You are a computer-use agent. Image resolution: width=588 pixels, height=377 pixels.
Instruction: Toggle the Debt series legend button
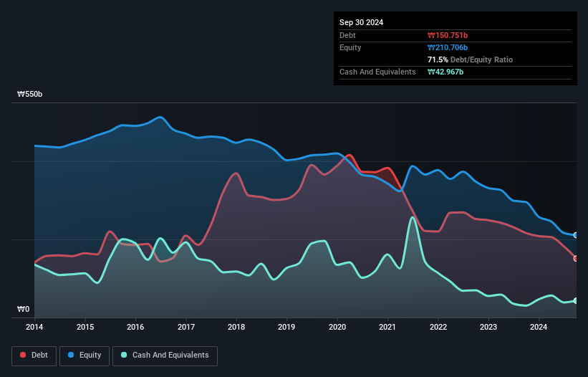point(34,355)
